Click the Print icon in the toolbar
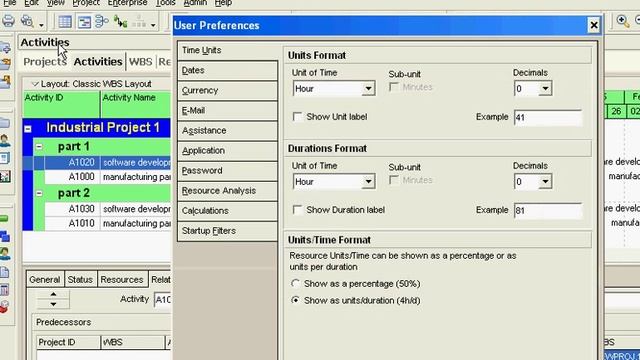 tap(8, 21)
